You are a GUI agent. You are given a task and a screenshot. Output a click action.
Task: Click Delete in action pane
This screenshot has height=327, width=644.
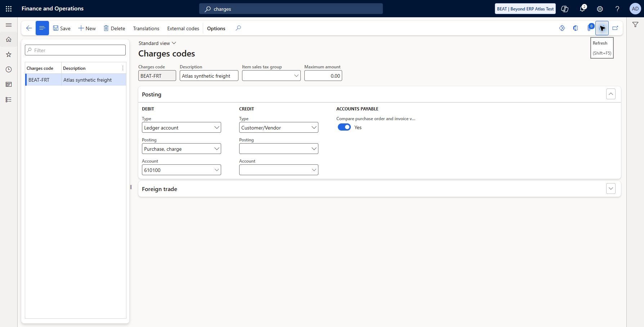[115, 28]
